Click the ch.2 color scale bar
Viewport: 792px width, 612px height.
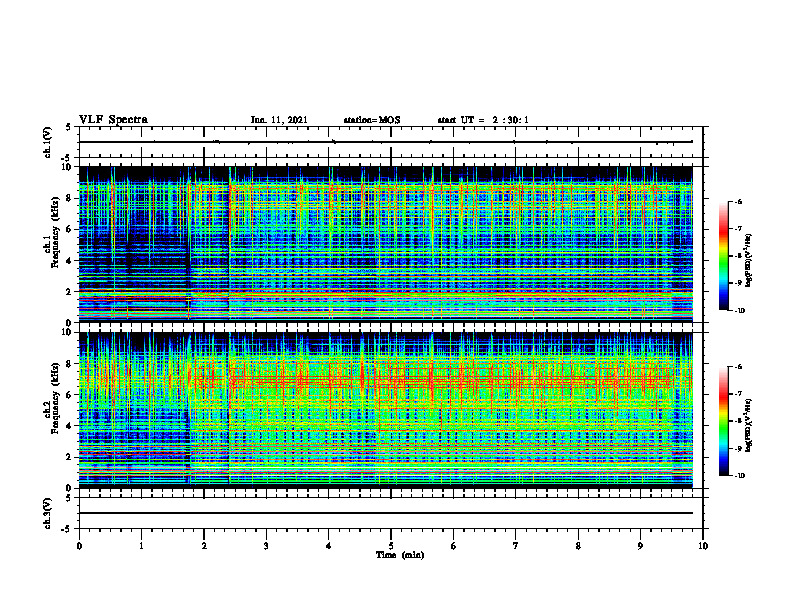pos(723,421)
